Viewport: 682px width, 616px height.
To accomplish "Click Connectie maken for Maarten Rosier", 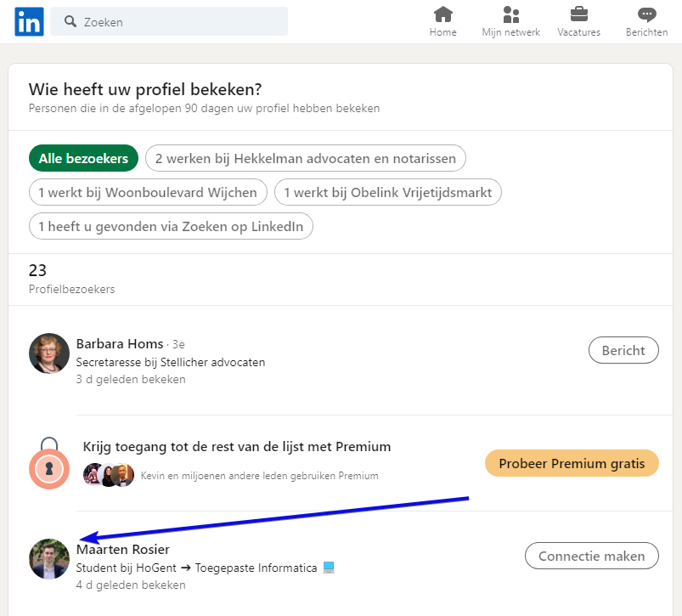I will click(x=592, y=556).
